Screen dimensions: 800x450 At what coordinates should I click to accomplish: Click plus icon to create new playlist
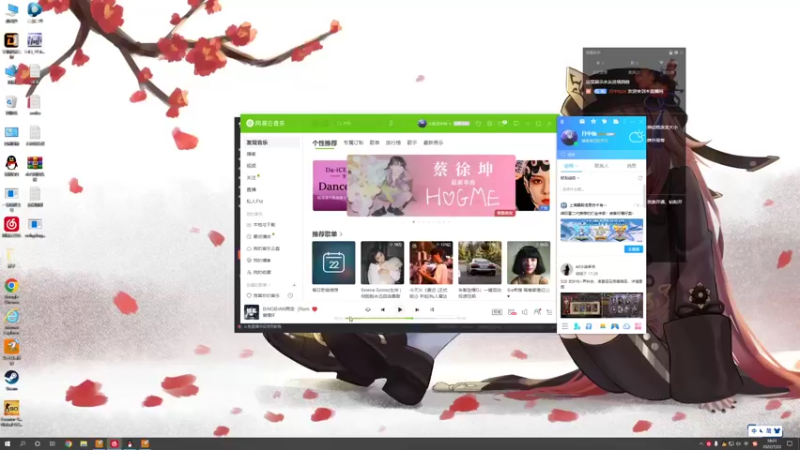point(294,285)
